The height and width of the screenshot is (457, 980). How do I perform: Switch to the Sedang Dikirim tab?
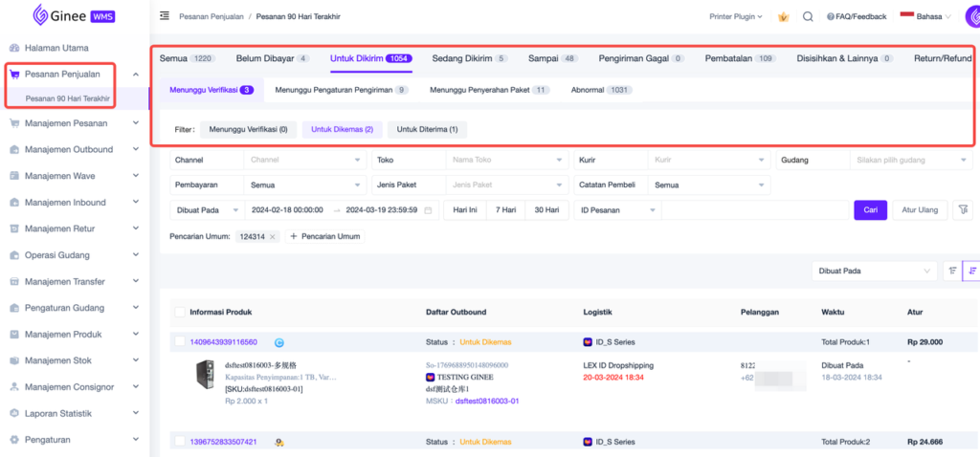click(x=469, y=58)
